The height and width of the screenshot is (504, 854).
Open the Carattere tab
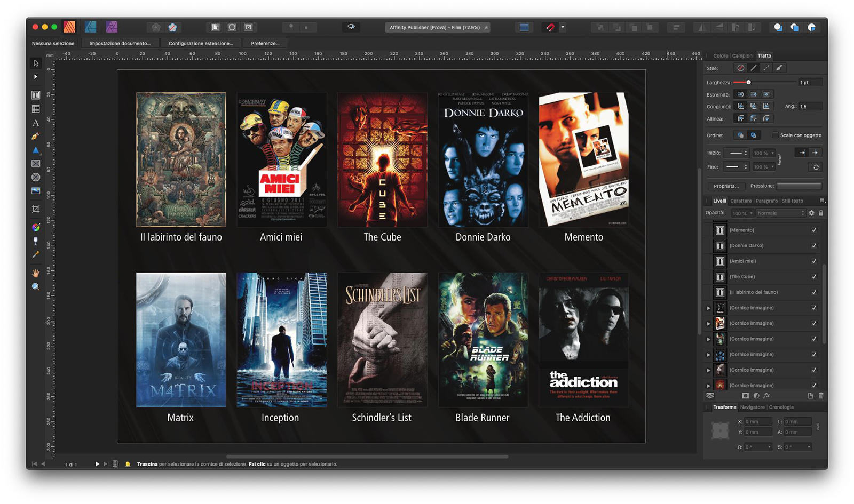click(x=741, y=201)
